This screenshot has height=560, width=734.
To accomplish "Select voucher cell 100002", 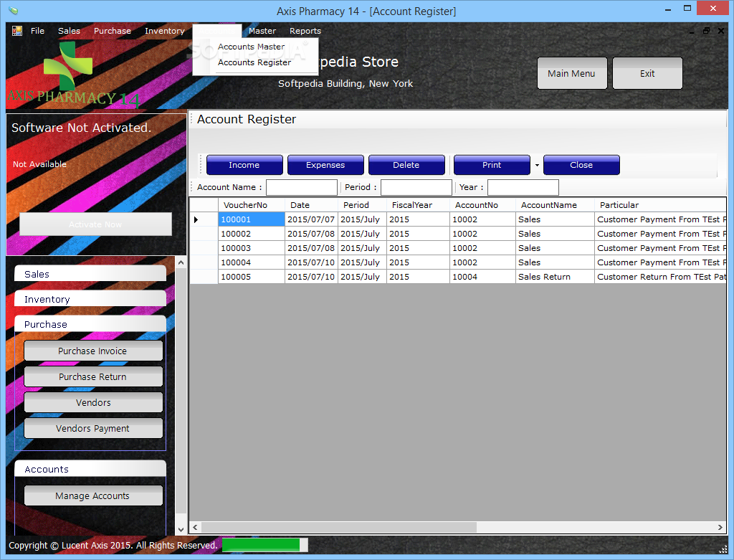I will pyautogui.click(x=252, y=234).
